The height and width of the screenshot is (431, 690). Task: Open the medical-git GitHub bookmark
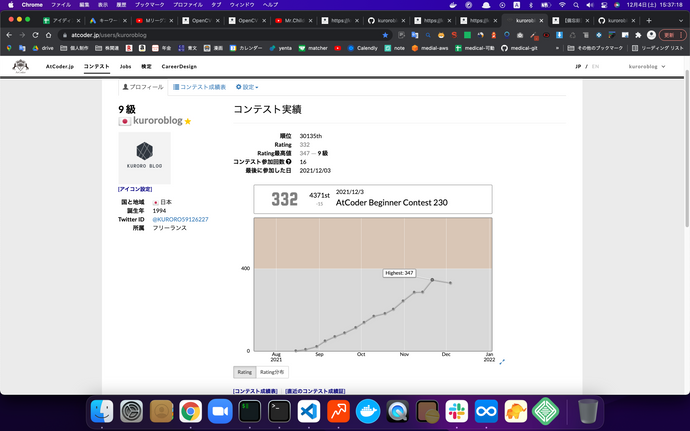pyautogui.click(x=519, y=48)
